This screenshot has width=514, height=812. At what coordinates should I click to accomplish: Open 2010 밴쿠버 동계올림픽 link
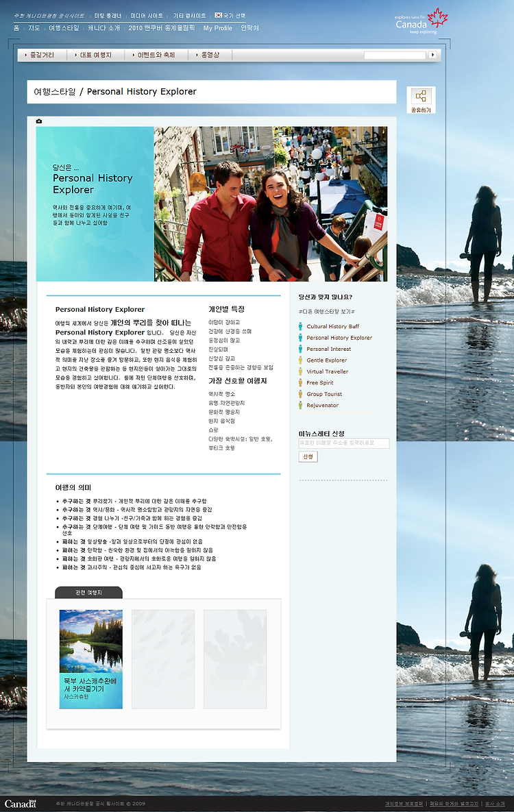coord(162,28)
